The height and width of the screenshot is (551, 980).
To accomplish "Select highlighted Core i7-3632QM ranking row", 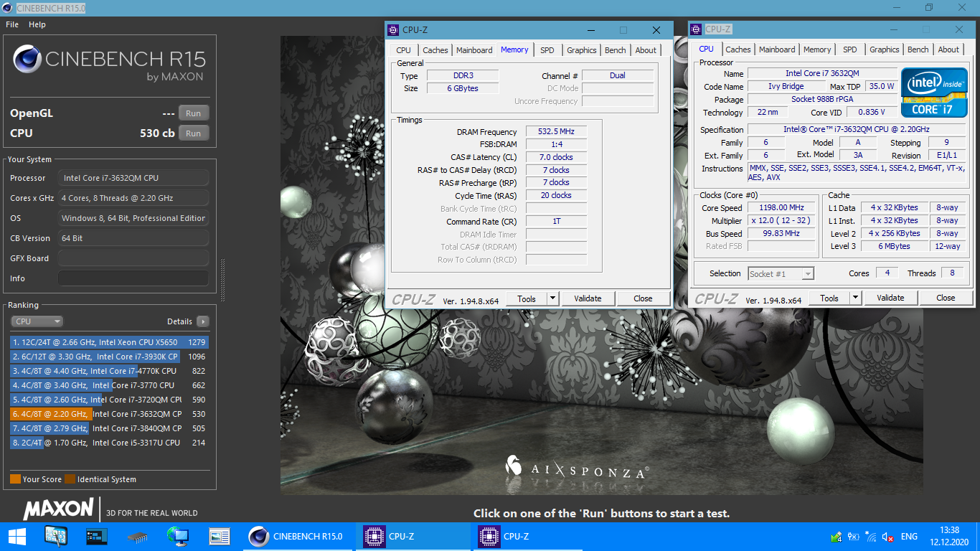I will pyautogui.click(x=109, y=414).
